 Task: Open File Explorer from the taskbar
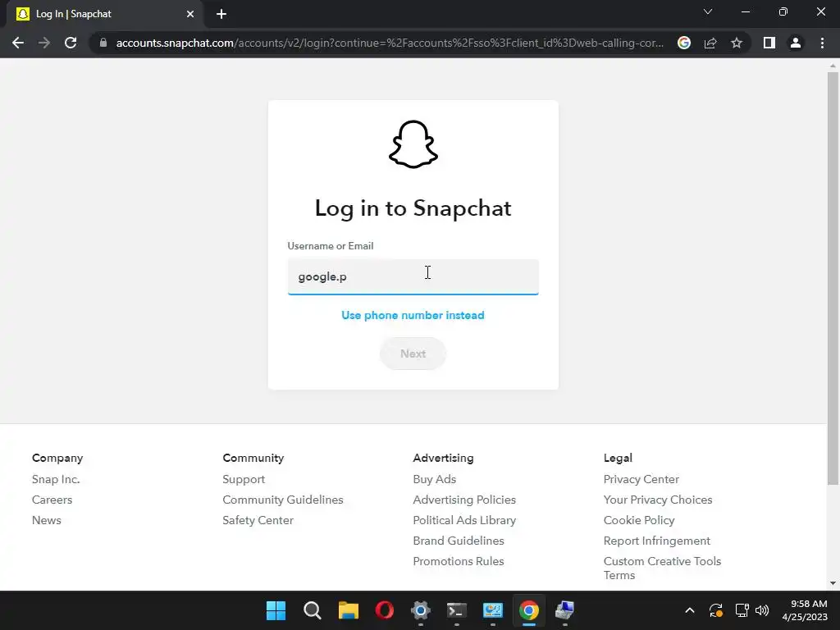tap(348, 610)
